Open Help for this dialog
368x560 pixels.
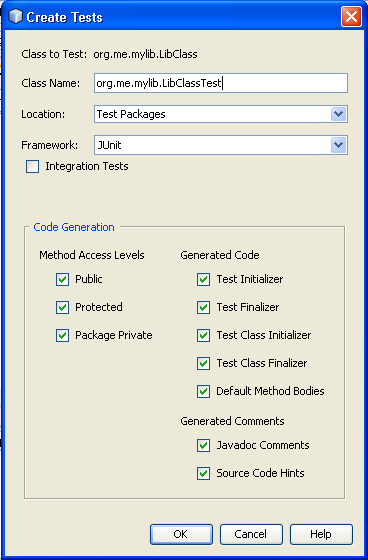coord(321,534)
